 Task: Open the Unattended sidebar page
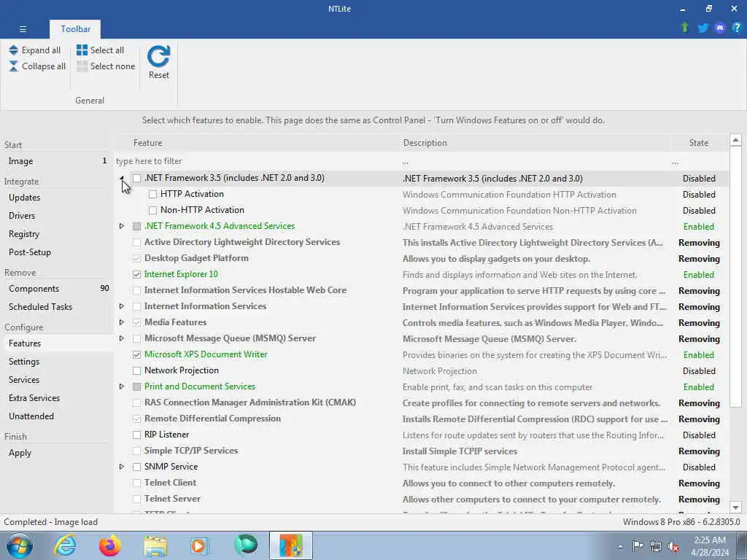click(57, 416)
